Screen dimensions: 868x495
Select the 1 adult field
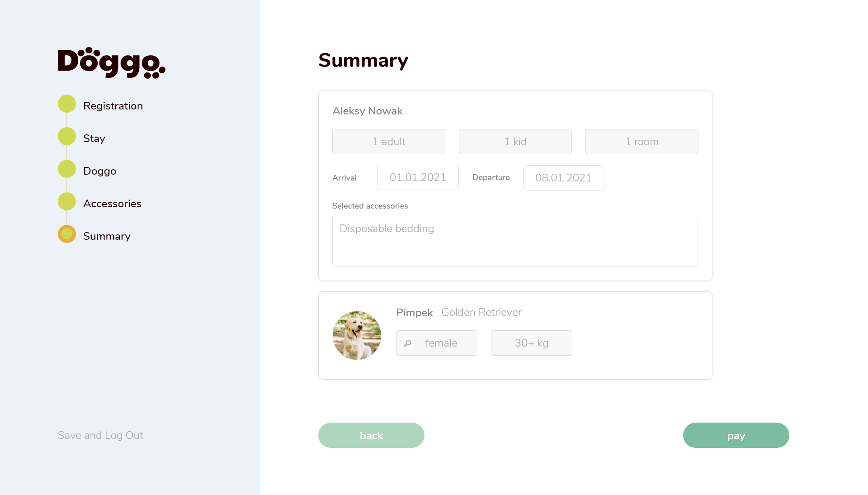(388, 142)
